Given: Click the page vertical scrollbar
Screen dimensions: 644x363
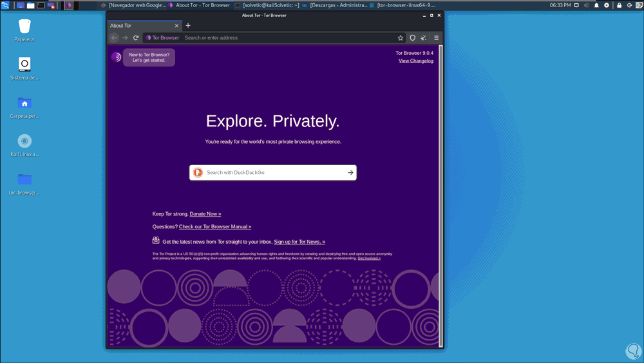Looking at the screenshot, I should pos(441,196).
